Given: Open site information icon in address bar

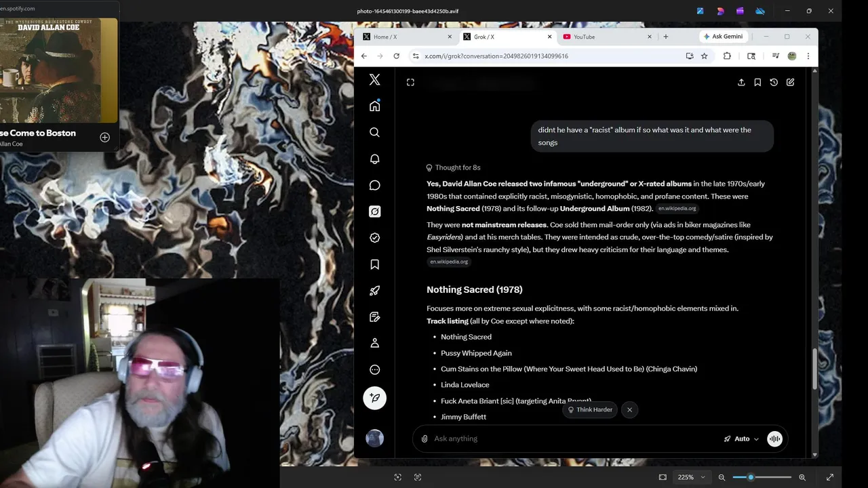Looking at the screenshot, I should point(415,56).
